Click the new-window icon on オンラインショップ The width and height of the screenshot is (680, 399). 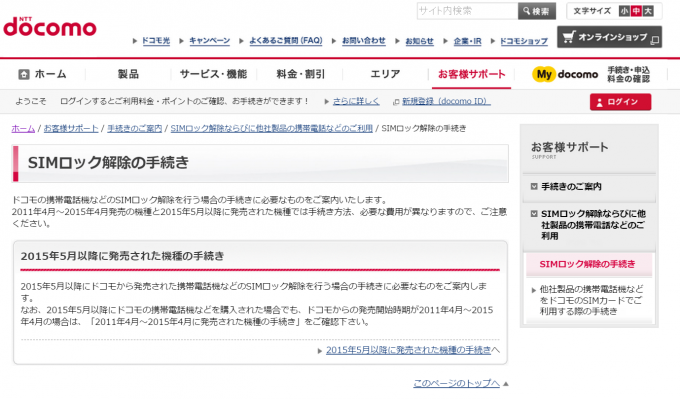655,40
